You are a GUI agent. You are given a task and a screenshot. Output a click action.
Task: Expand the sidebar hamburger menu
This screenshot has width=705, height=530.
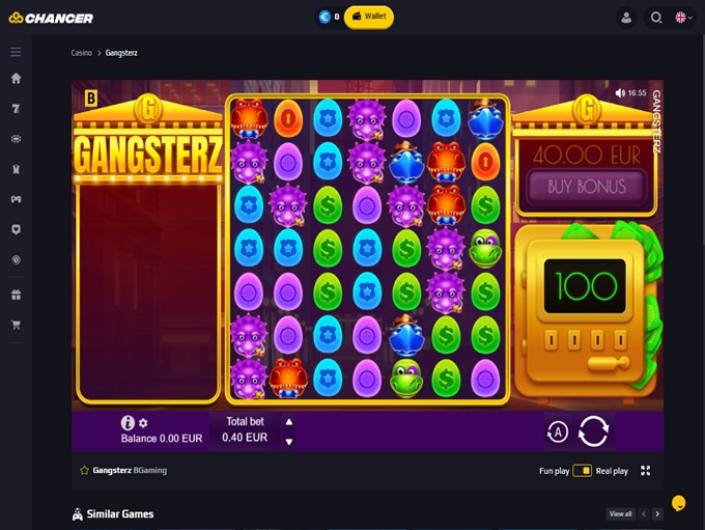[16, 52]
